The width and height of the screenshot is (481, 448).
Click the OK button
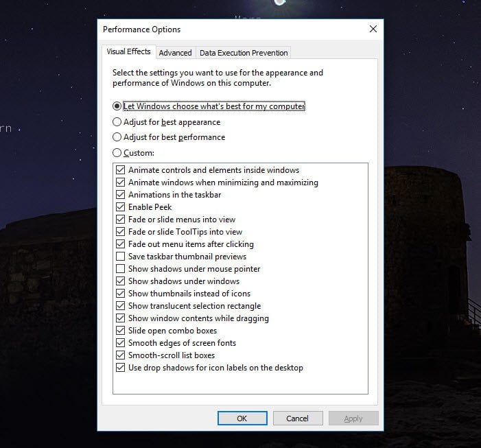242,418
